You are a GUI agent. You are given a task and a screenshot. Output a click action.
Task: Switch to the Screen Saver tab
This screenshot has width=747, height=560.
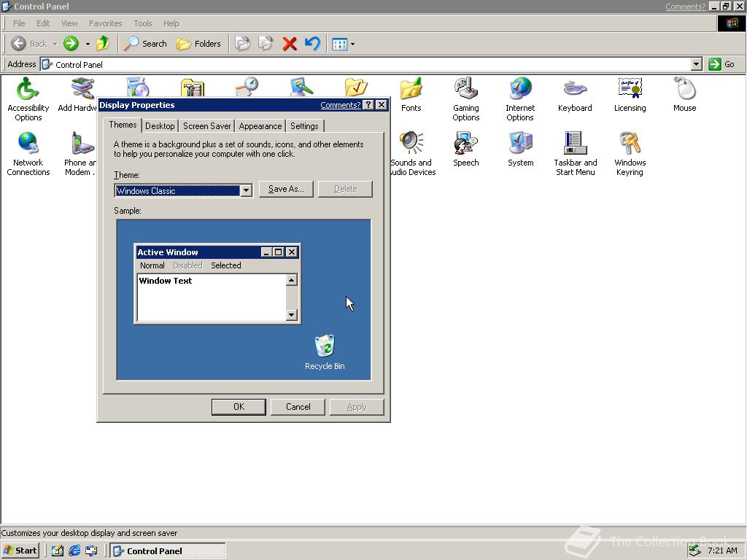(206, 126)
